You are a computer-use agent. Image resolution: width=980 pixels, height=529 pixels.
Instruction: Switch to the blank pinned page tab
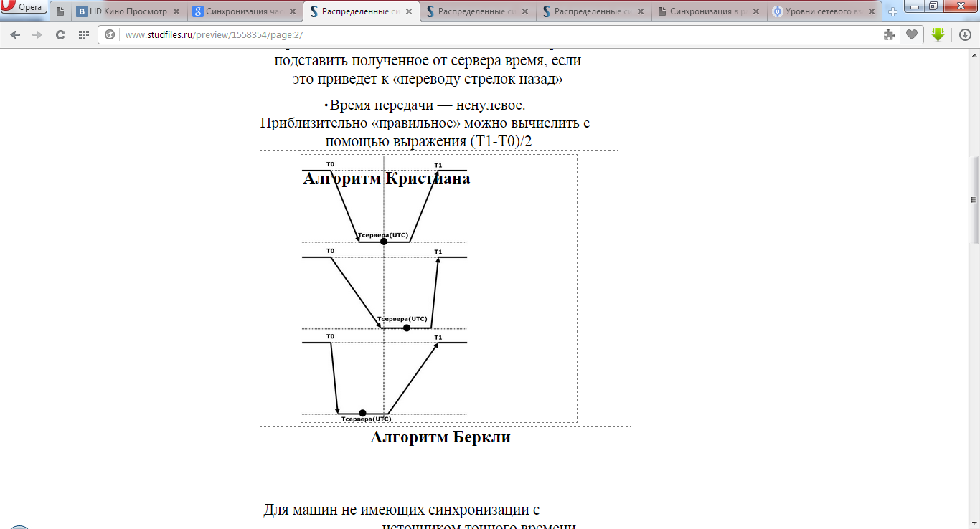[x=60, y=11]
